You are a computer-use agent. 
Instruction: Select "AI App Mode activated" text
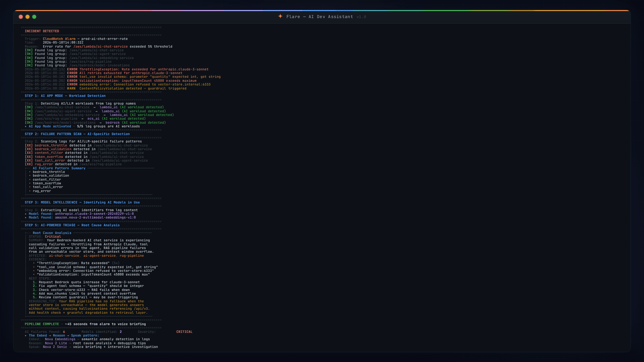point(50,126)
